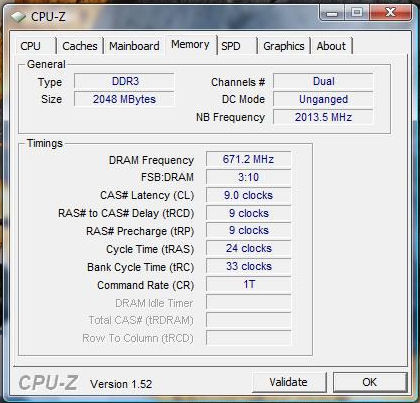Click the Channels # field showing Dual
The height and width of the screenshot is (403, 420).
[323, 81]
